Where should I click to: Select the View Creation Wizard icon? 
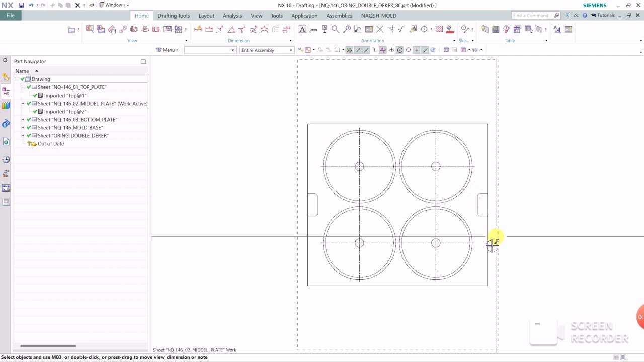(x=90, y=29)
